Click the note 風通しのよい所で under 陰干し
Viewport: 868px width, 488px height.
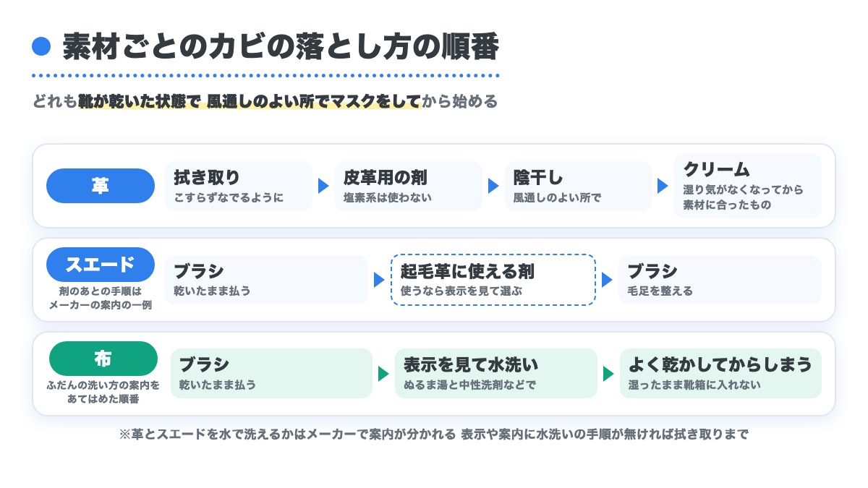tap(557, 197)
